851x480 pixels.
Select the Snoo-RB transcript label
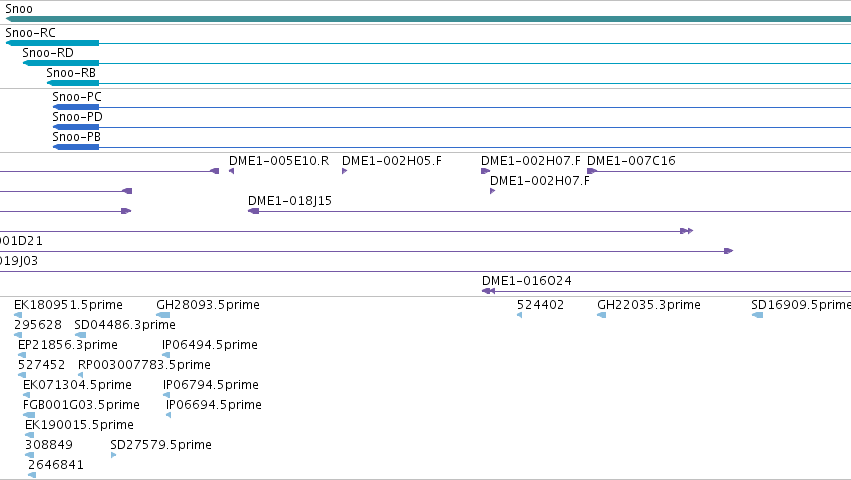pyautogui.click(x=71, y=73)
